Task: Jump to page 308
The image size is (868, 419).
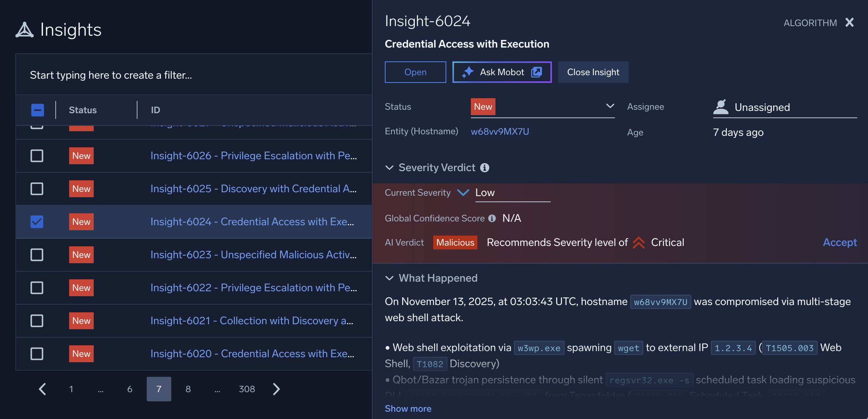Action: [x=247, y=389]
